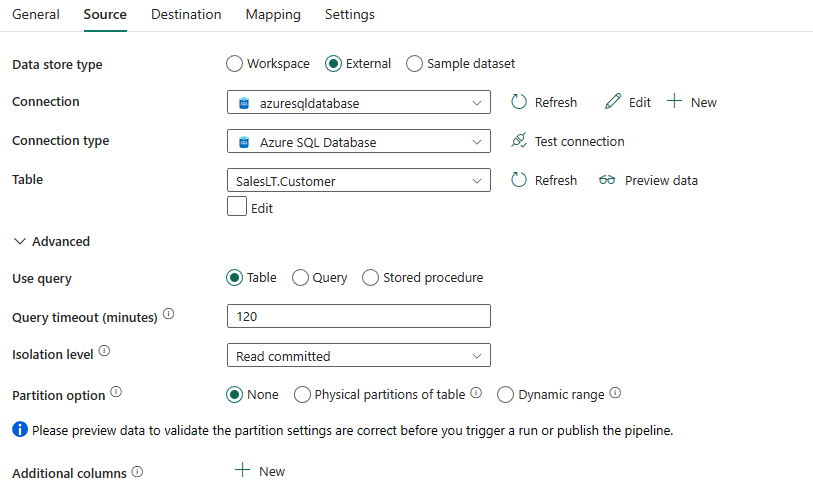Image resolution: width=813 pixels, height=501 pixels.
Task: Click plus icon to add Additional columns
Action: click(242, 470)
